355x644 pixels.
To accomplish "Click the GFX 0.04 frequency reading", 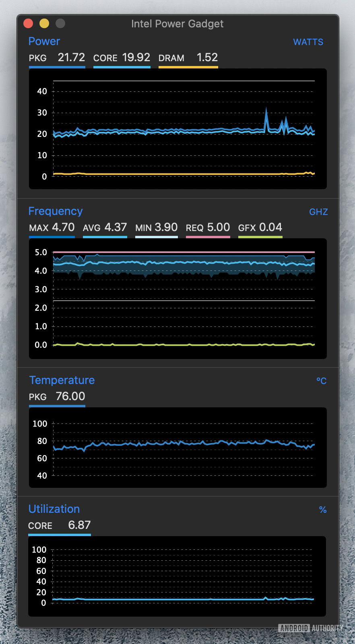I will [x=260, y=227].
